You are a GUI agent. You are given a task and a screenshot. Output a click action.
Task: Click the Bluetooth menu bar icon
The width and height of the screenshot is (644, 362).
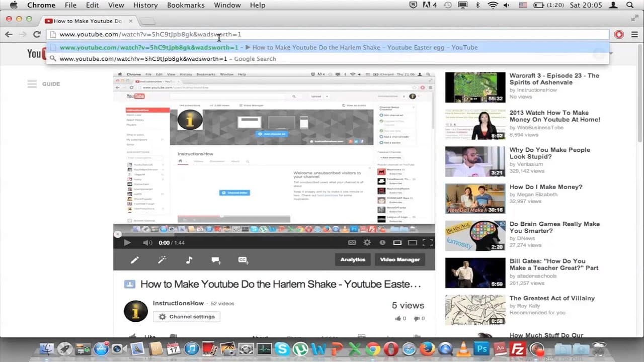pyautogui.click(x=477, y=5)
